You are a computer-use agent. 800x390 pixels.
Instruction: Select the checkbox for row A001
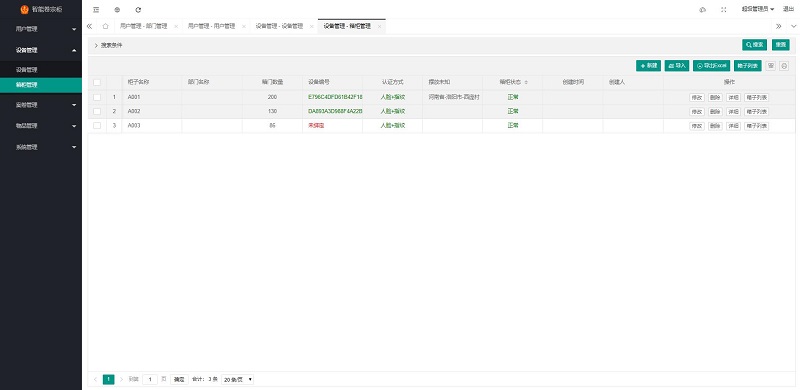97,97
